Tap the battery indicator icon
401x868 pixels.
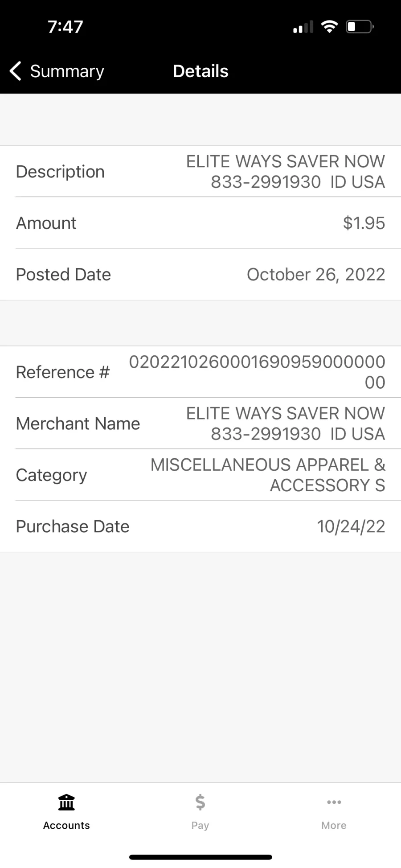[x=360, y=27]
